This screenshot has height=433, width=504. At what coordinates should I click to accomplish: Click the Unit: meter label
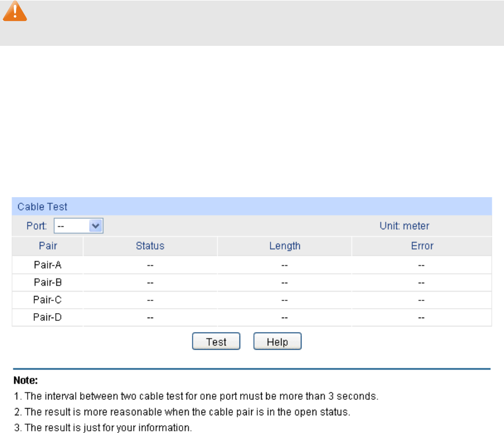click(404, 226)
